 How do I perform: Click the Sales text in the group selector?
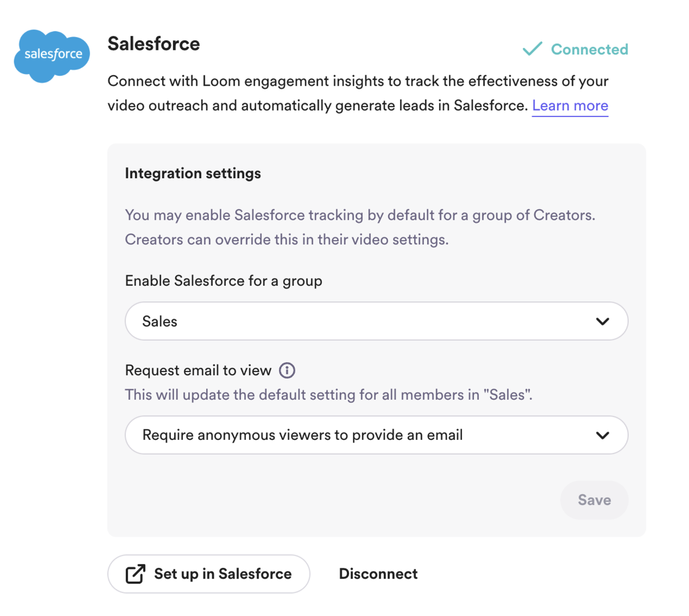(x=160, y=322)
